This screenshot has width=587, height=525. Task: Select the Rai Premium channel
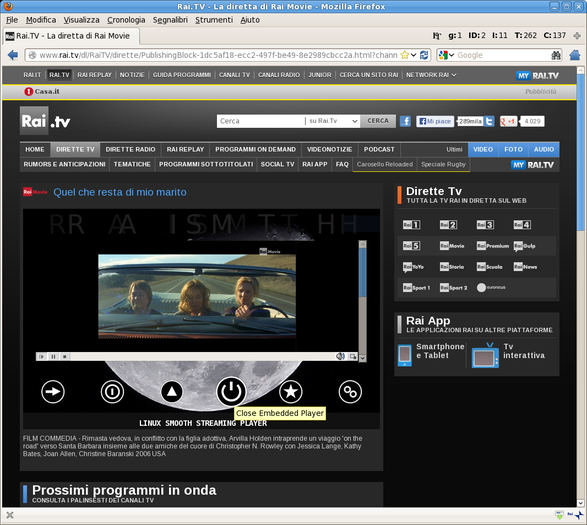coord(493,246)
